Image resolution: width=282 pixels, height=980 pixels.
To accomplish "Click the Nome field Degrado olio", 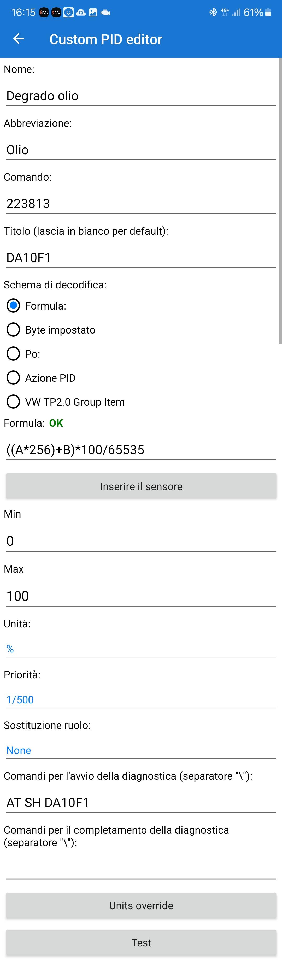I will coord(141,96).
